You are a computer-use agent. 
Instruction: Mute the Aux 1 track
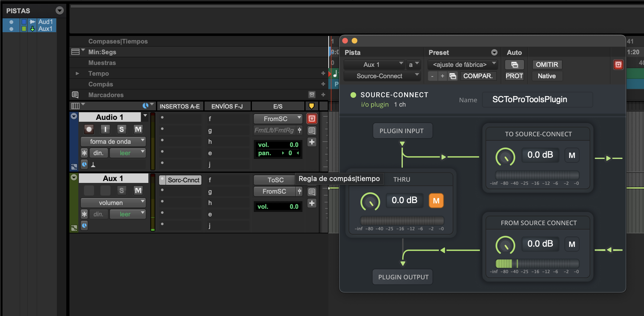tap(138, 190)
